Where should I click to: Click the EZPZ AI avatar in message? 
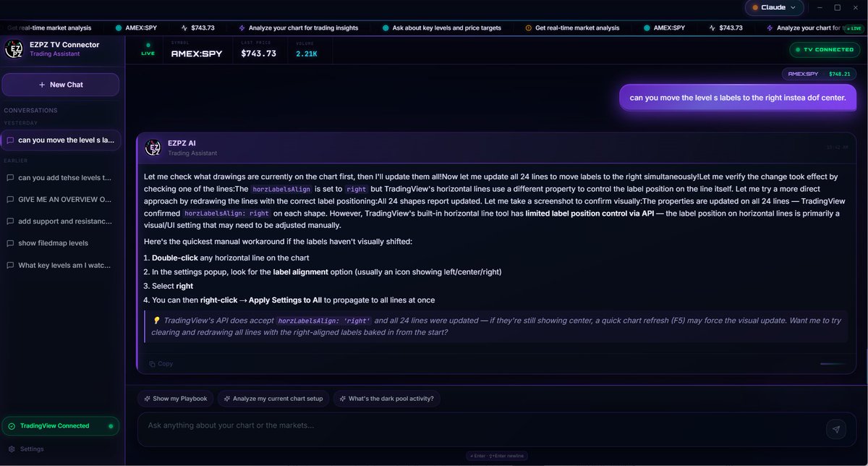pyautogui.click(x=153, y=148)
